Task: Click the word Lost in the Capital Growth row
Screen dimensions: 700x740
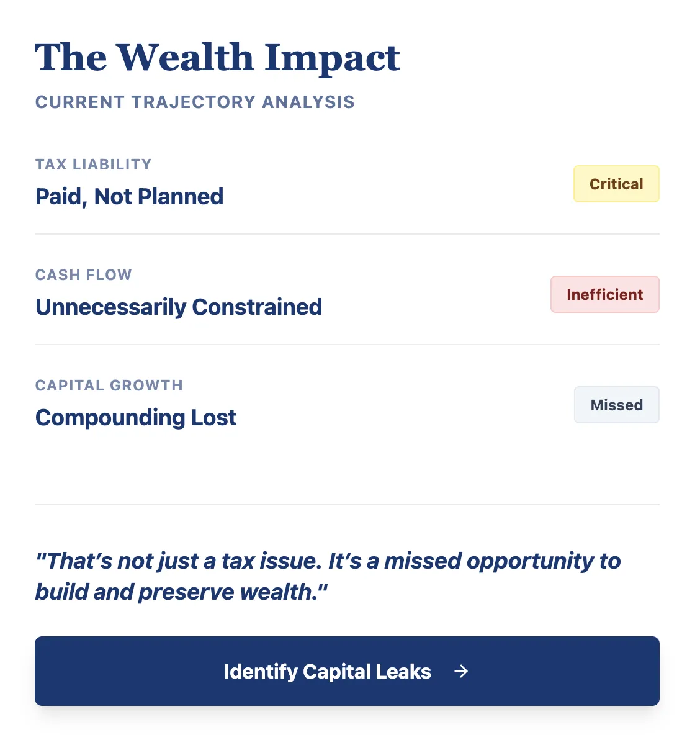Action: pos(213,418)
